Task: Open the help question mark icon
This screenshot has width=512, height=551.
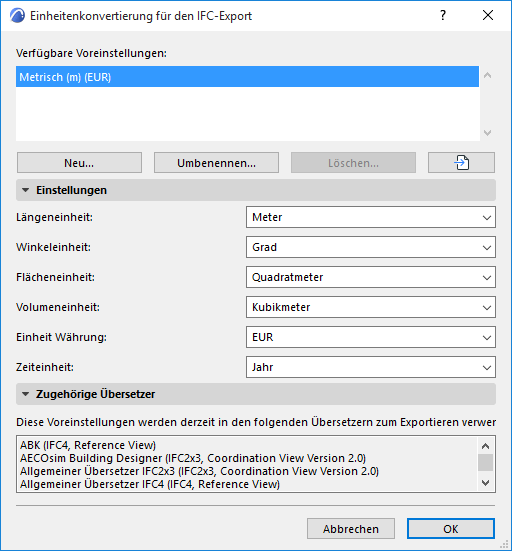Action: tap(443, 15)
